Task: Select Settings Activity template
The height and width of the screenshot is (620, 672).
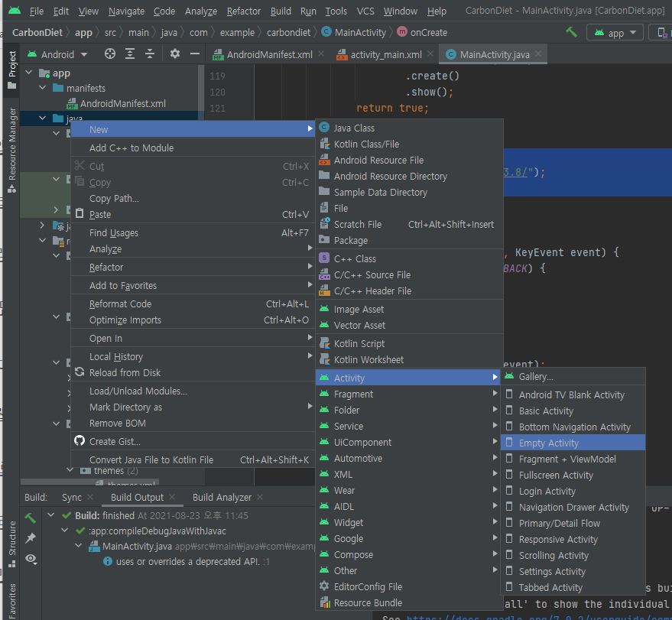Action: pos(573,571)
